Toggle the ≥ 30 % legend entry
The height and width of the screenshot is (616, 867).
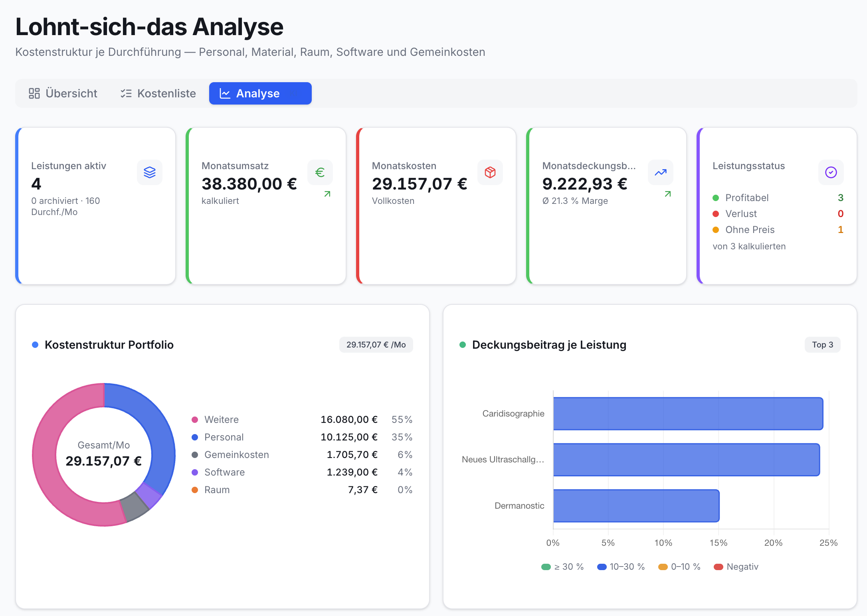coord(562,567)
